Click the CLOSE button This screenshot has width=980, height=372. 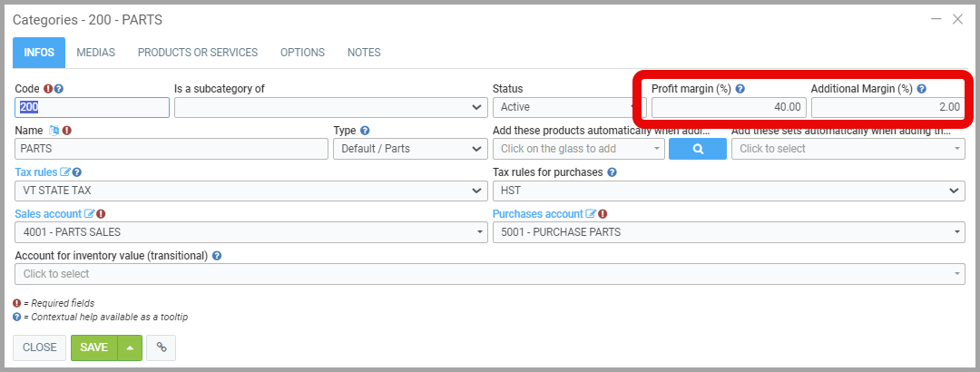point(40,348)
